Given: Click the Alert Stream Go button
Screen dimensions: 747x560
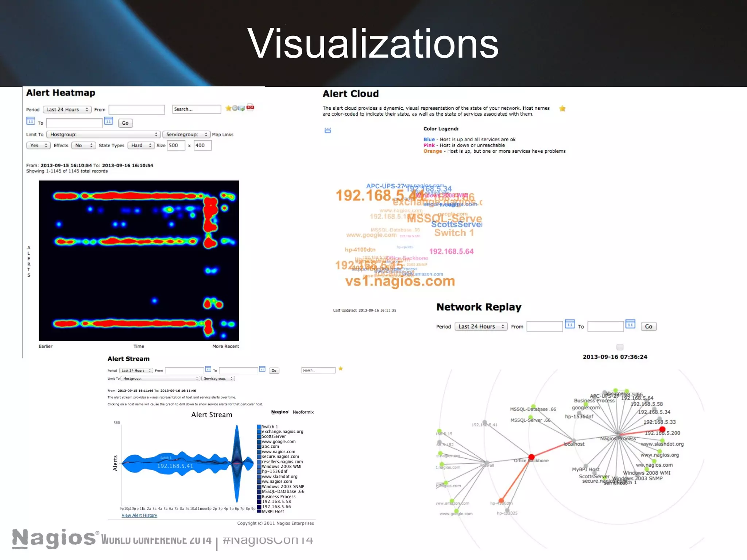Looking at the screenshot, I should (274, 370).
